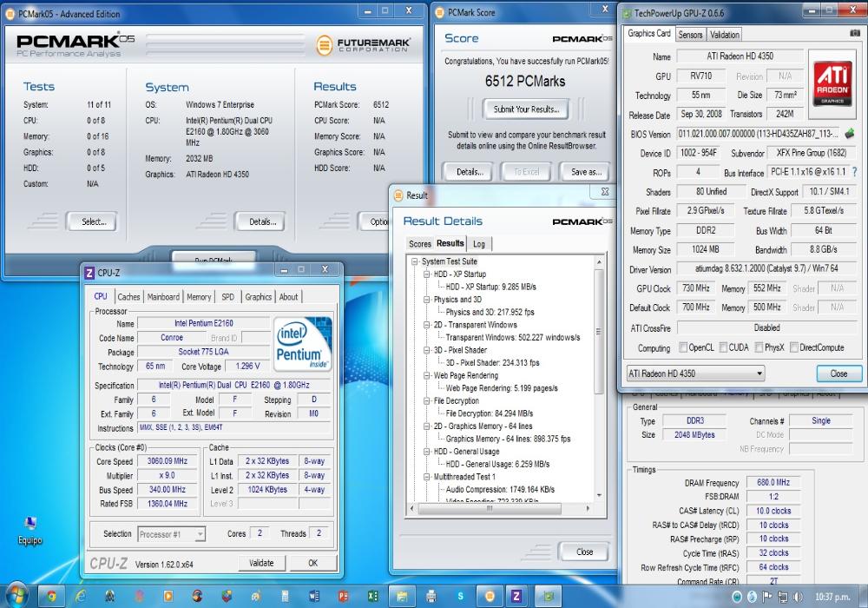Image resolution: width=868 pixels, height=608 pixels.
Task: Open Action Center flag in system tray
Action: pos(766,597)
